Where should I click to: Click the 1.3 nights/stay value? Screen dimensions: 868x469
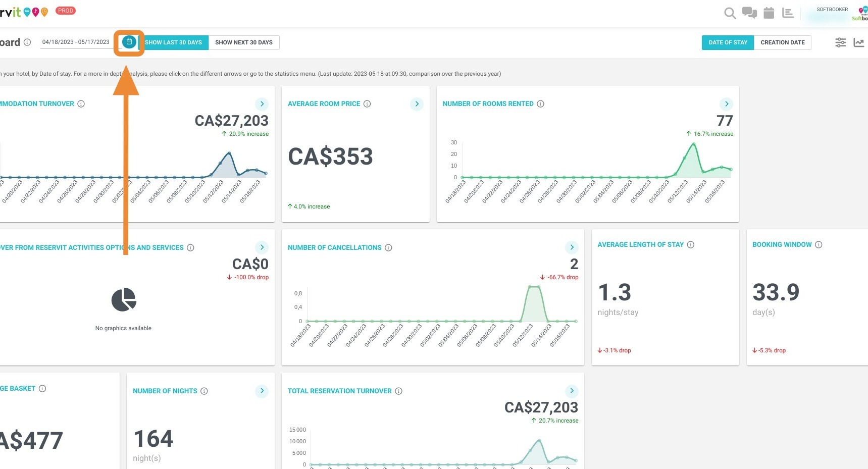pos(615,292)
